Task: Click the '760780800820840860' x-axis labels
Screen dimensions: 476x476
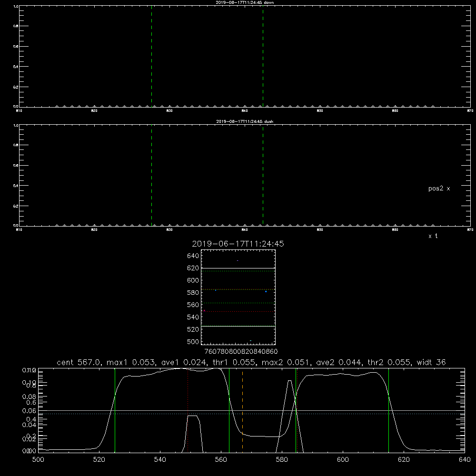Action: (241, 352)
